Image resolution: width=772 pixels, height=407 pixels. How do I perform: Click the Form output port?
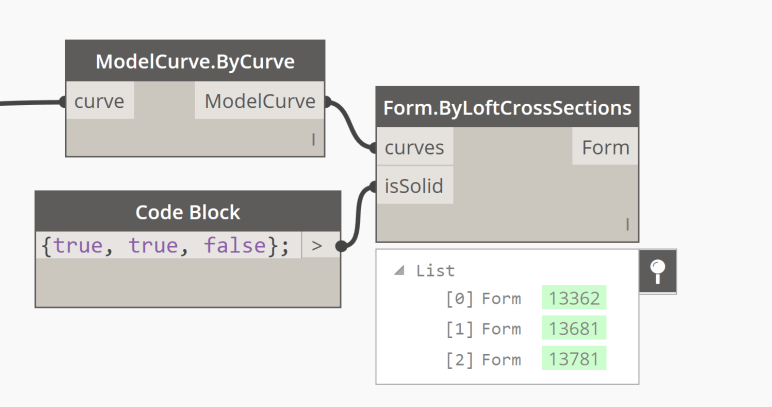tap(605, 148)
